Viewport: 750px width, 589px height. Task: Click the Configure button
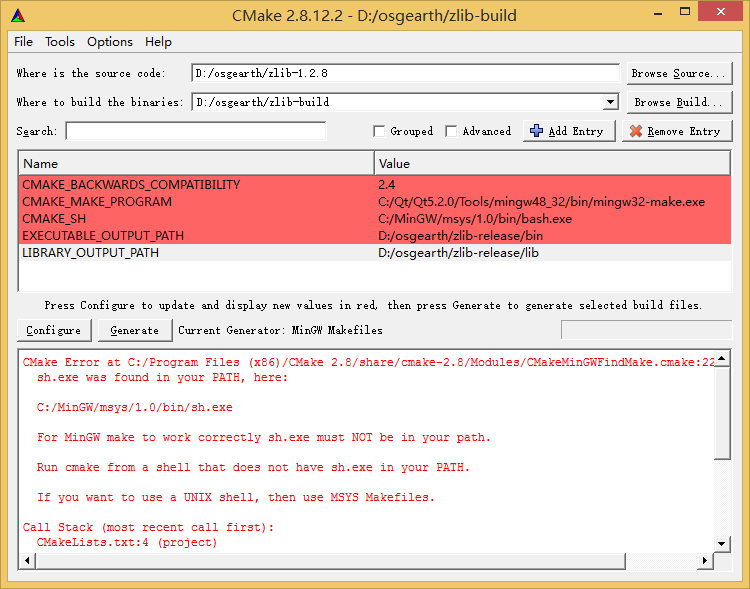point(54,330)
